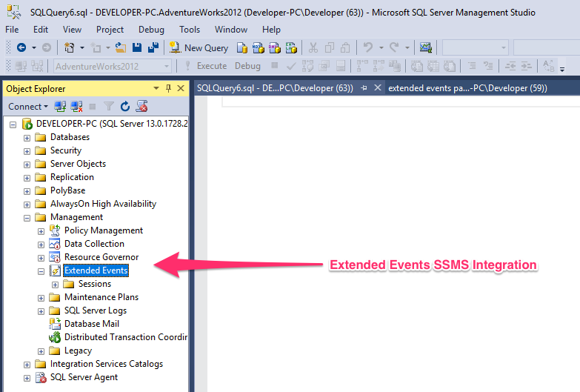Switch to the extended events tab
Image resolution: width=580 pixels, height=392 pixels.
coord(467,88)
